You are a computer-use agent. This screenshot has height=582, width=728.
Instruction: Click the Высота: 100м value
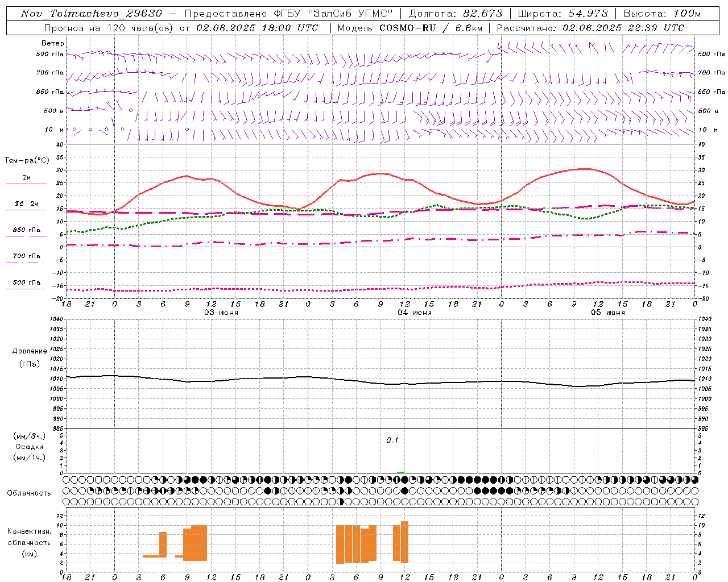[x=662, y=14]
